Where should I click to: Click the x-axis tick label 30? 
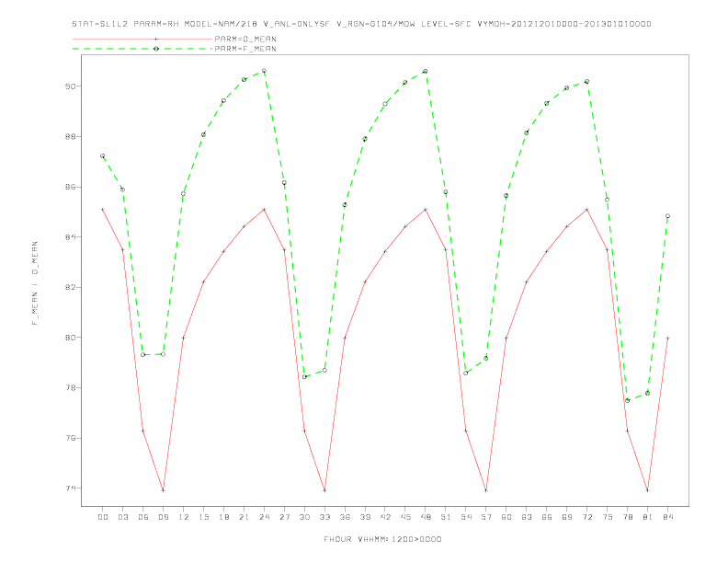click(x=304, y=517)
